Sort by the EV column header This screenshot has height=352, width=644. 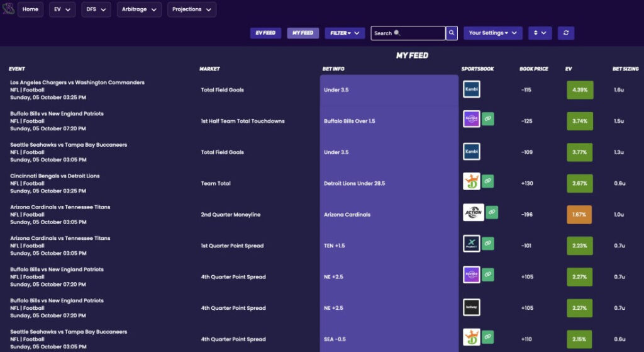(569, 69)
